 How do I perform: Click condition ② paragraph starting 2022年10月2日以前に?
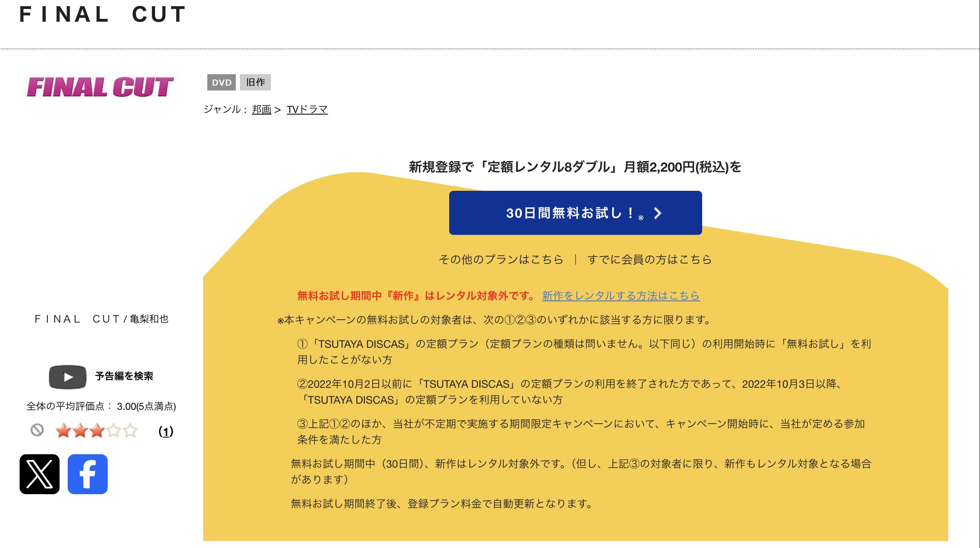570,391
